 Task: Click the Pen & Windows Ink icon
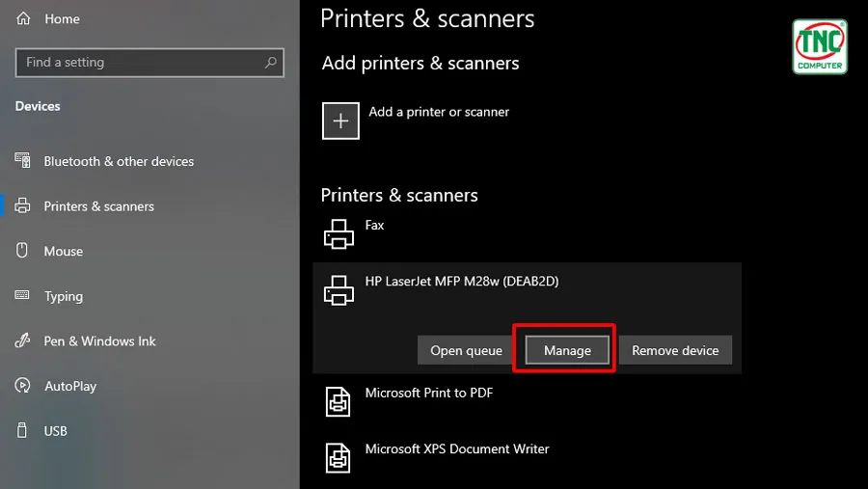[22, 340]
